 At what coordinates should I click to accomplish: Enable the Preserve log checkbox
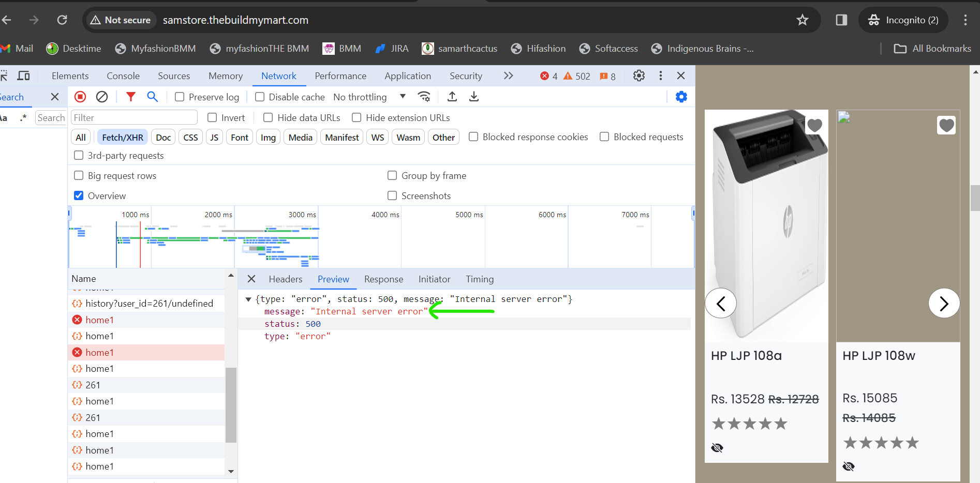click(x=180, y=97)
